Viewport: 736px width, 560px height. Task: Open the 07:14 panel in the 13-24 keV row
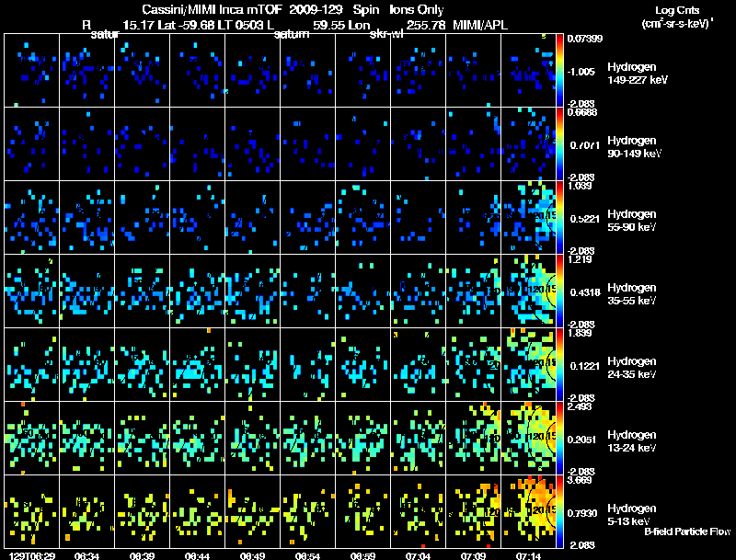(528, 438)
